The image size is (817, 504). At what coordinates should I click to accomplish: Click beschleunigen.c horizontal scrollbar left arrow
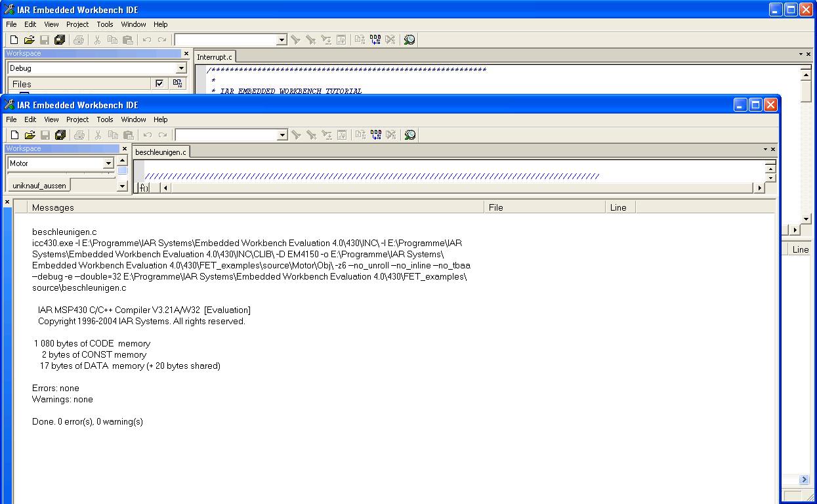click(165, 188)
